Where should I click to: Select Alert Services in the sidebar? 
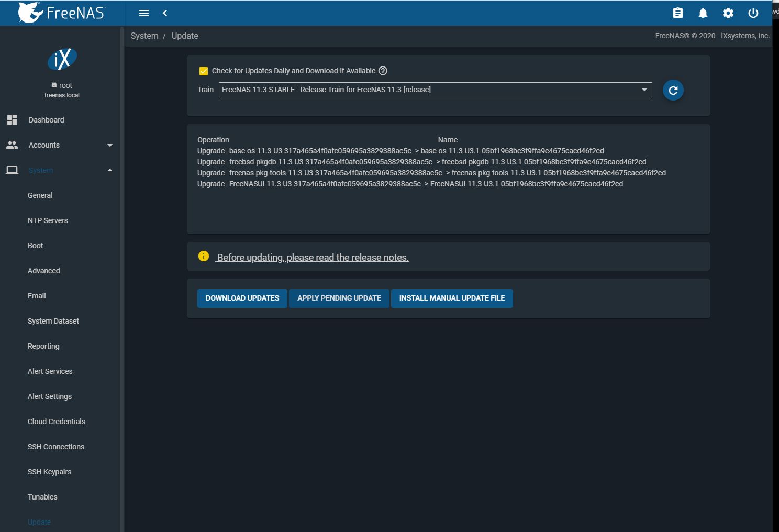tap(50, 371)
